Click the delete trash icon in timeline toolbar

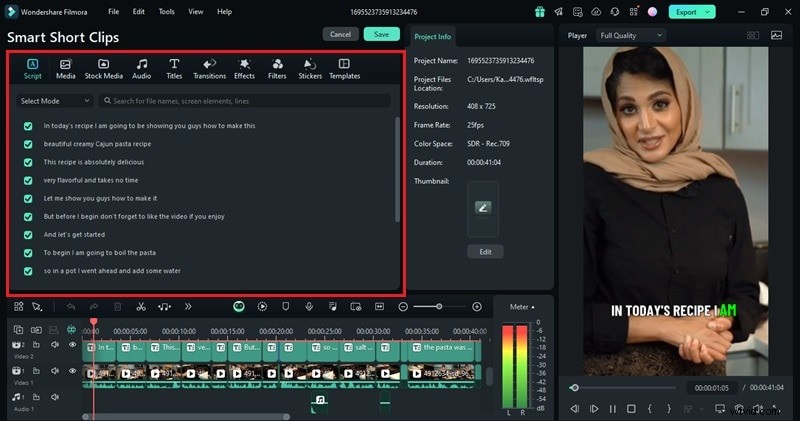click(x=117, y=307)
